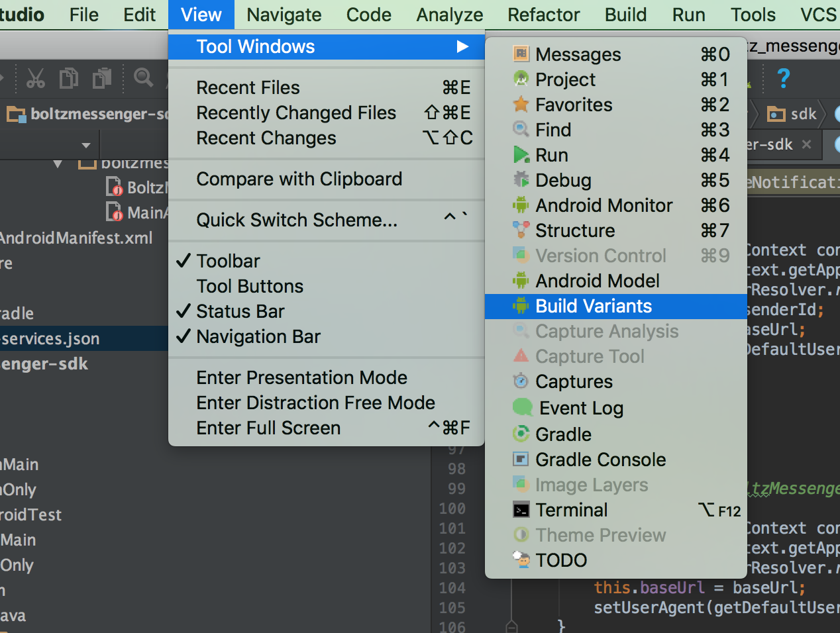Image resolution: width=840 pixels, height=633 pixels.
Task: Click the Project tool window icon
Action: pos(521,79)
